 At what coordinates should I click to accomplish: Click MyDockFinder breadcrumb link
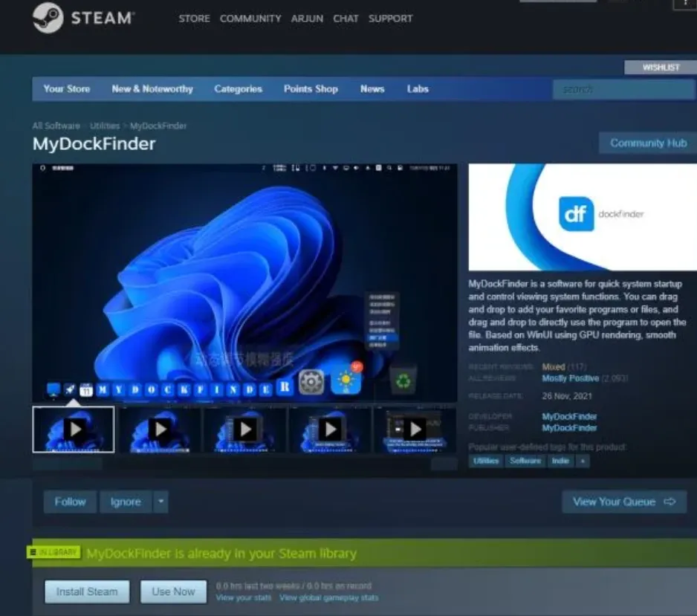pos(158,126)
